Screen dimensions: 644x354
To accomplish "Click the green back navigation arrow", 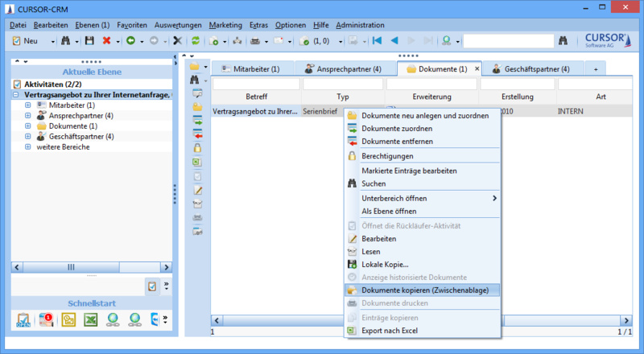I will (130, 40).
